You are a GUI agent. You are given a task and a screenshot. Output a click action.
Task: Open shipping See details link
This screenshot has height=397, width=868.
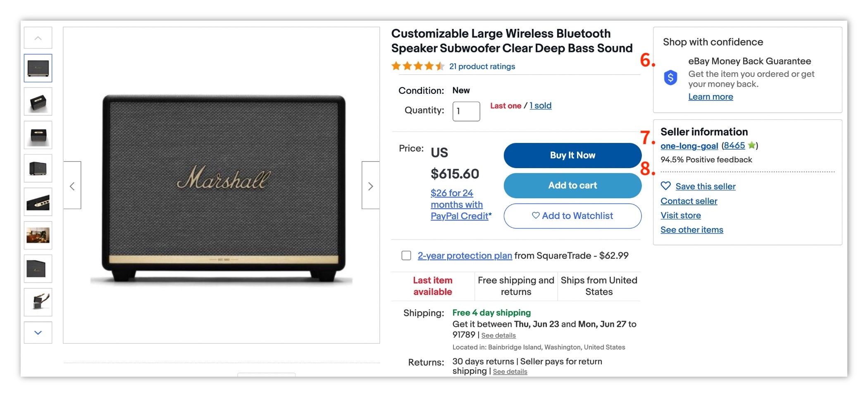click(498, 335)
